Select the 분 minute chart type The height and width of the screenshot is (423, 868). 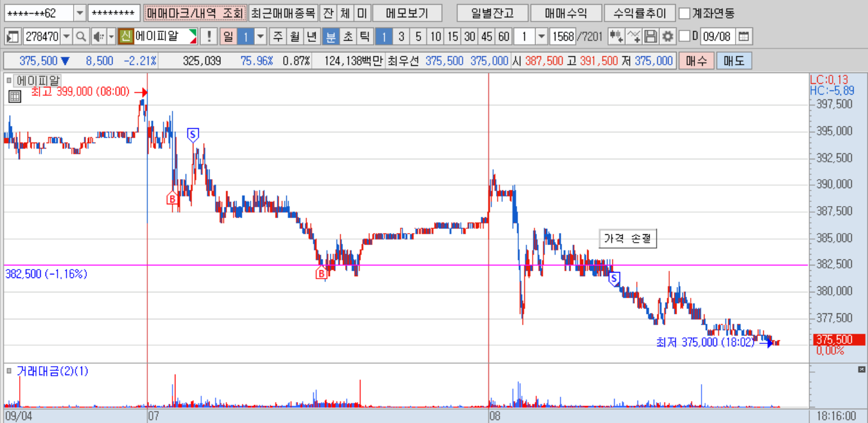tap(330, 37)
